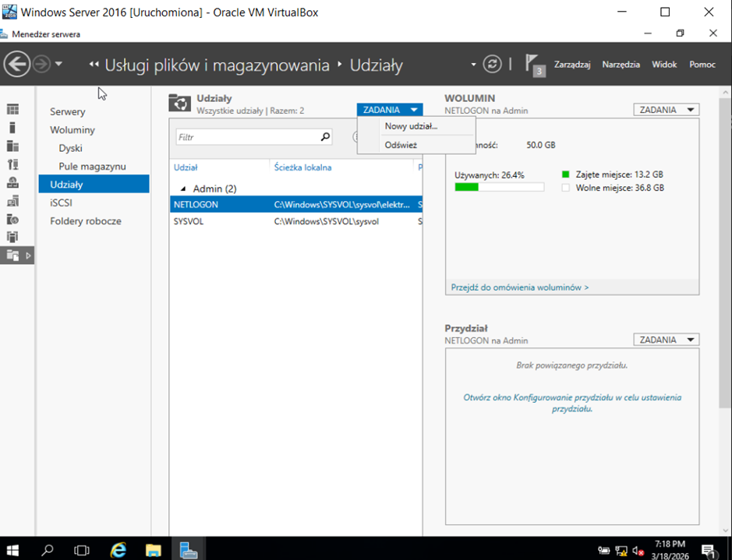This screenshot has height=560, width=732.
Task: Choose "Odśwież" from the tasks menu
Action: pos(401,145)
